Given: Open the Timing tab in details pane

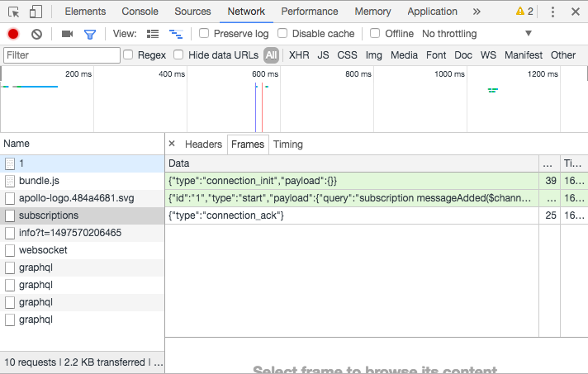Looking at the screenshot, I should click(288, 144).
